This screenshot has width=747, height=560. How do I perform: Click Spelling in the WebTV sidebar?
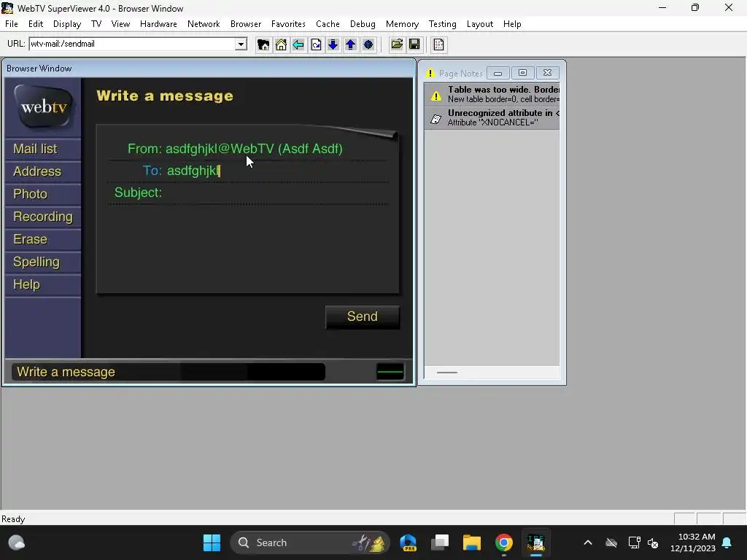pos(43,262)
